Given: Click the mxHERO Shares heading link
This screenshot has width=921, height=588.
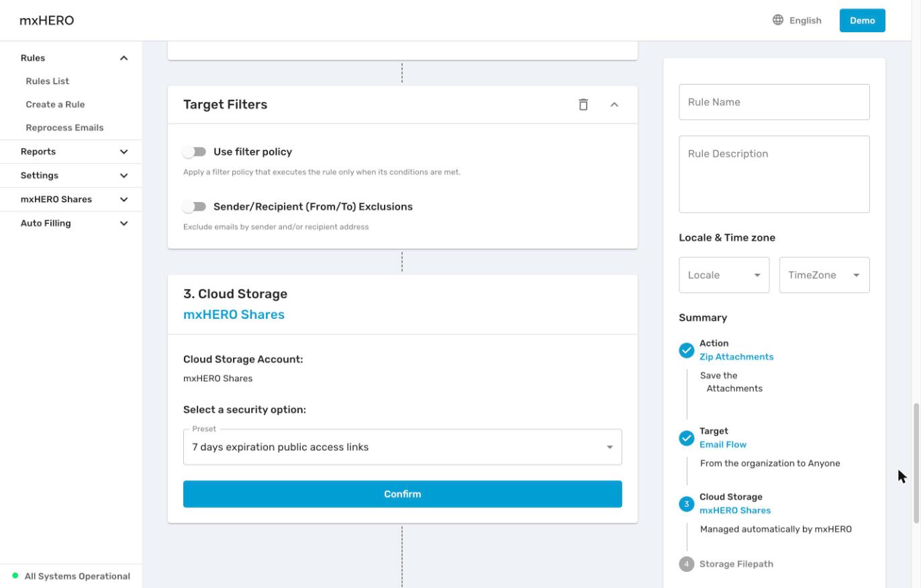Looking at the screenshot, I should (x=234, y=315).
